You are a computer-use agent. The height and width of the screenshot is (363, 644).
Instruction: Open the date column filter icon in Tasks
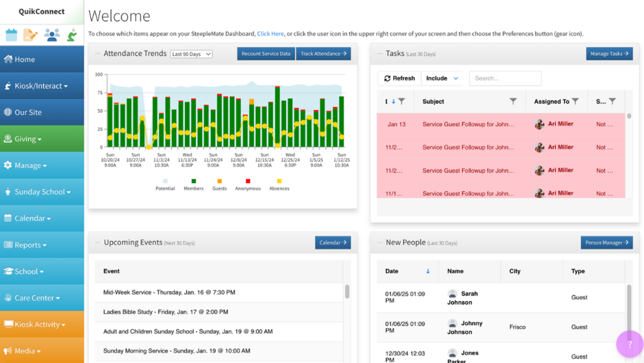402,101
